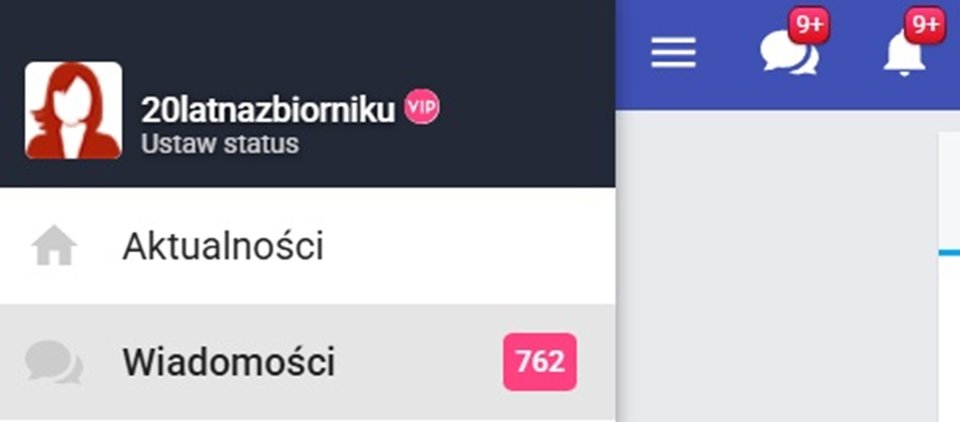
Task: Click the blue underline tab indicator
Action: (949, 254)
